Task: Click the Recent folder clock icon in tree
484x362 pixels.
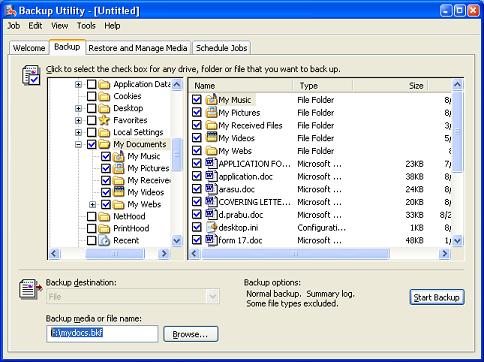Action: pyautogui.click(x=104, y=240)
